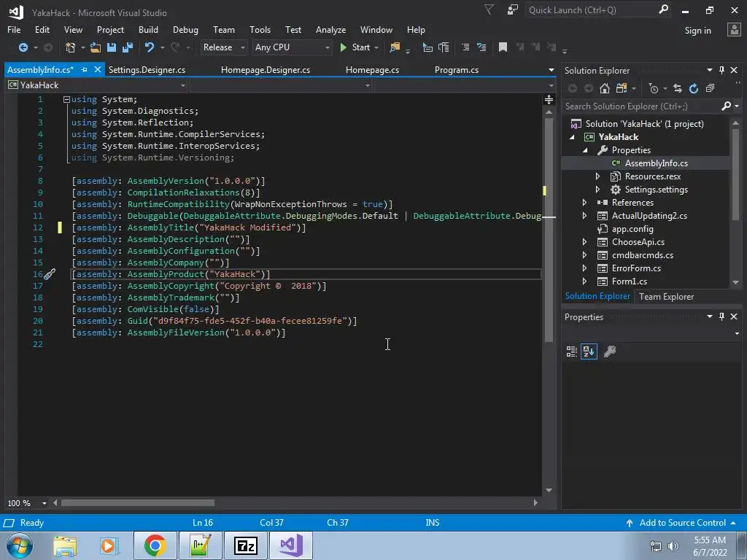The image size is (747, 560).
Task: Click the Solution Explorer Home icon
Action: (604, 88)
